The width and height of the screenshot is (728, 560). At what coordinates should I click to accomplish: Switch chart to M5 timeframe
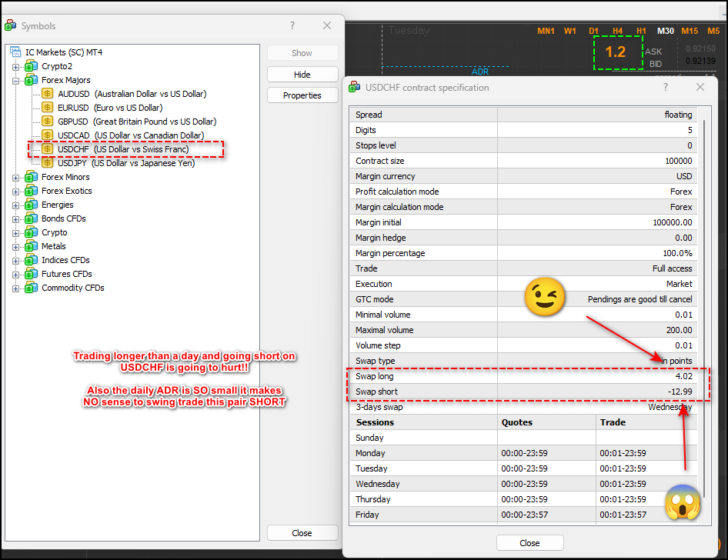coord(713,31)
